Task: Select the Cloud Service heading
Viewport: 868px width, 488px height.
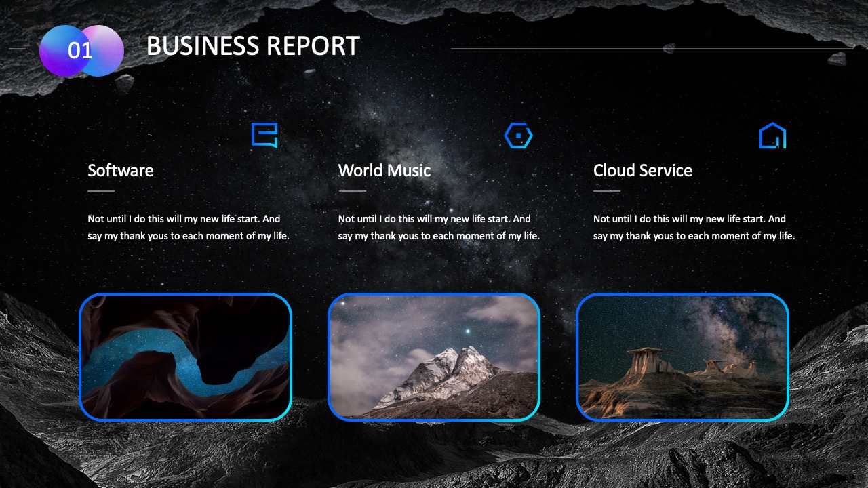Action: 643,170
